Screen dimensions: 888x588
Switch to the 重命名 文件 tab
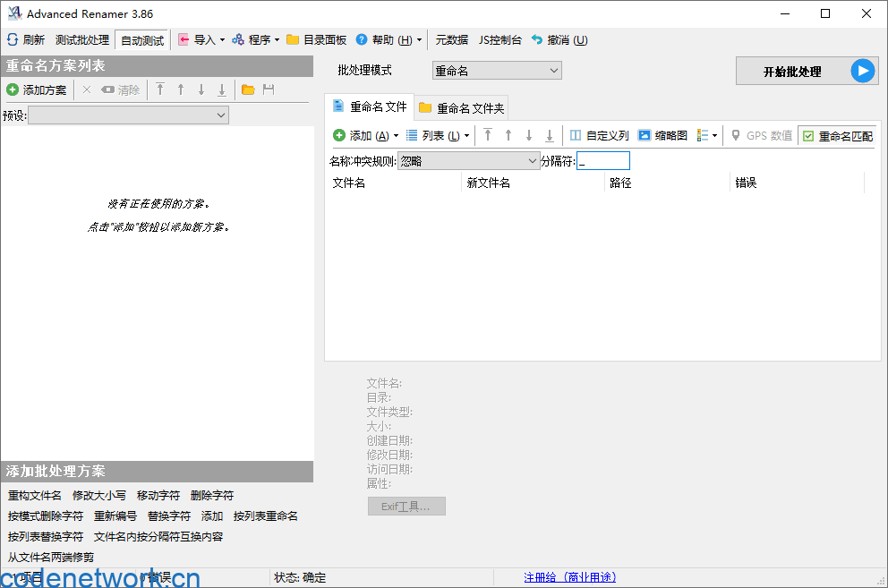pos(370,107)
